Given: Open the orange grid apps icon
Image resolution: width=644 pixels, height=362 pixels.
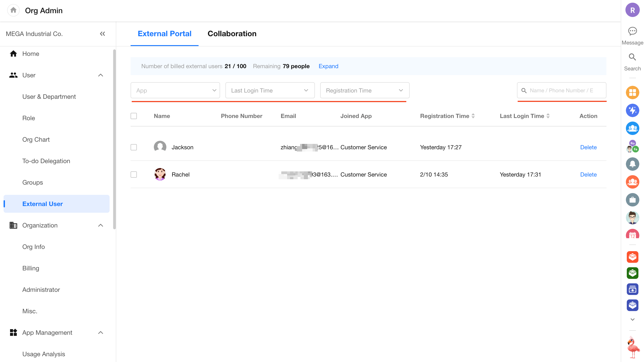Looking at the screenshot, I should (x=632, y=93).
